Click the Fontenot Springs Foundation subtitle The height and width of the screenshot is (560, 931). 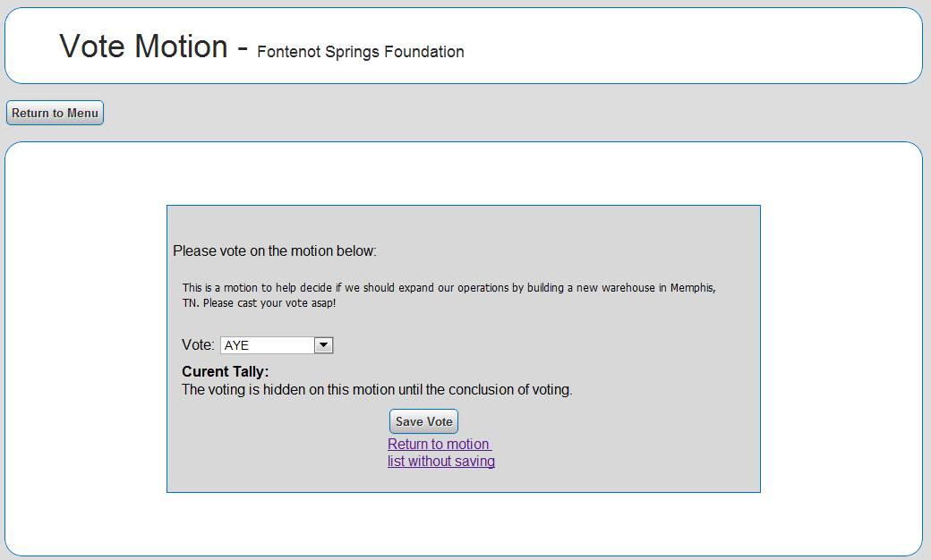(x=360, y=52)
